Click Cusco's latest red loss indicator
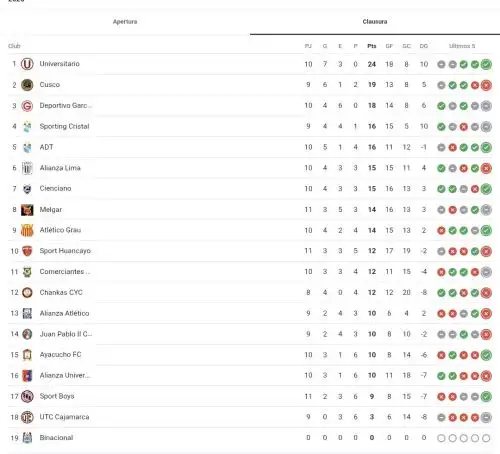The image size is (500, 454). click(x=486, y=85)
